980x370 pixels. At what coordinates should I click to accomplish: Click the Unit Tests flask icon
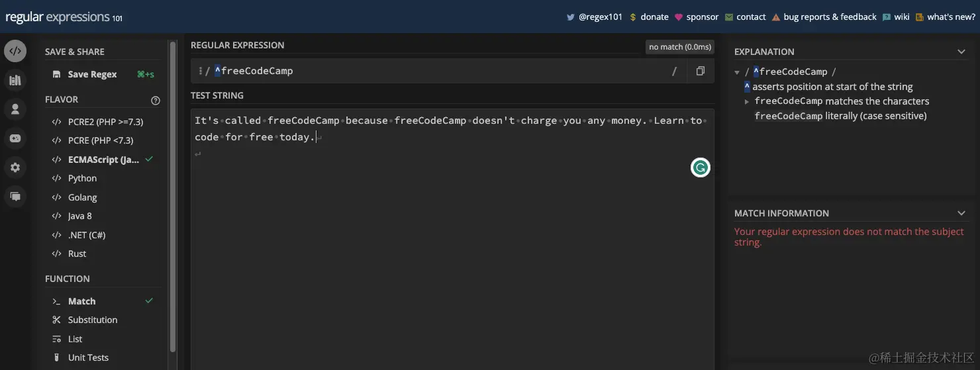pyautogui.click(x=56, y=357)
